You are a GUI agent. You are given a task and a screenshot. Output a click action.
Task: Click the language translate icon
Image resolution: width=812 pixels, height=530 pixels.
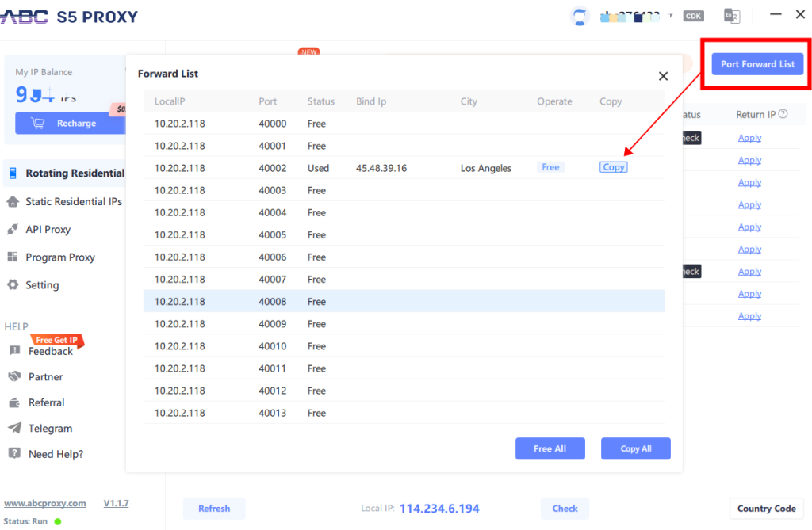pyautogui.click(x=732, y=16)
